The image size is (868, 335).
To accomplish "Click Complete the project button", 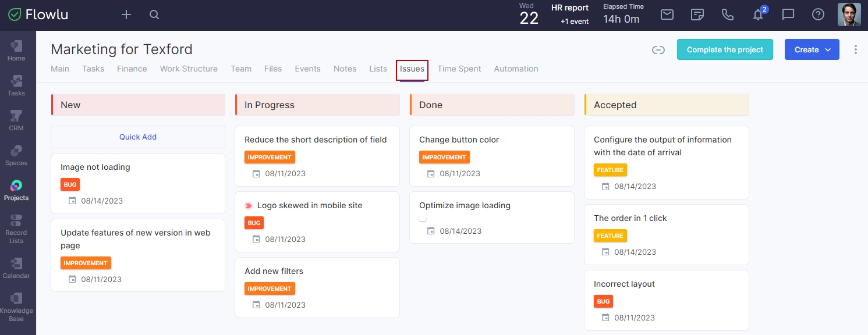I will point(725,49).
